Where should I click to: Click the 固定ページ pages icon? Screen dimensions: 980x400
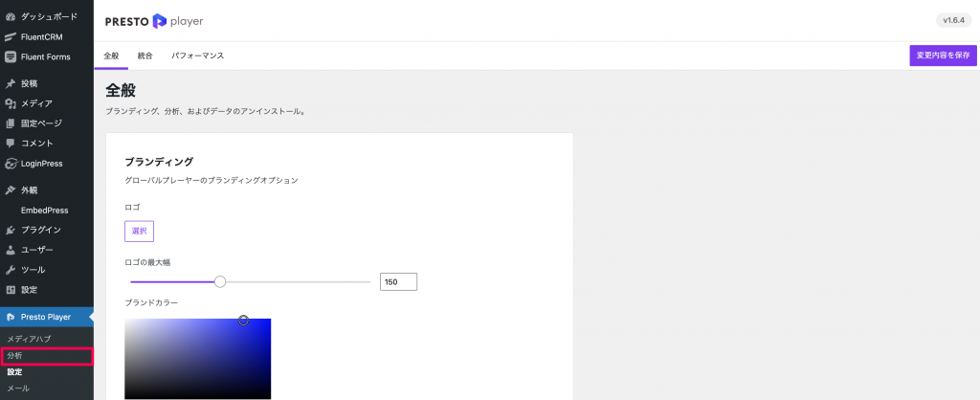click(10, 123)
